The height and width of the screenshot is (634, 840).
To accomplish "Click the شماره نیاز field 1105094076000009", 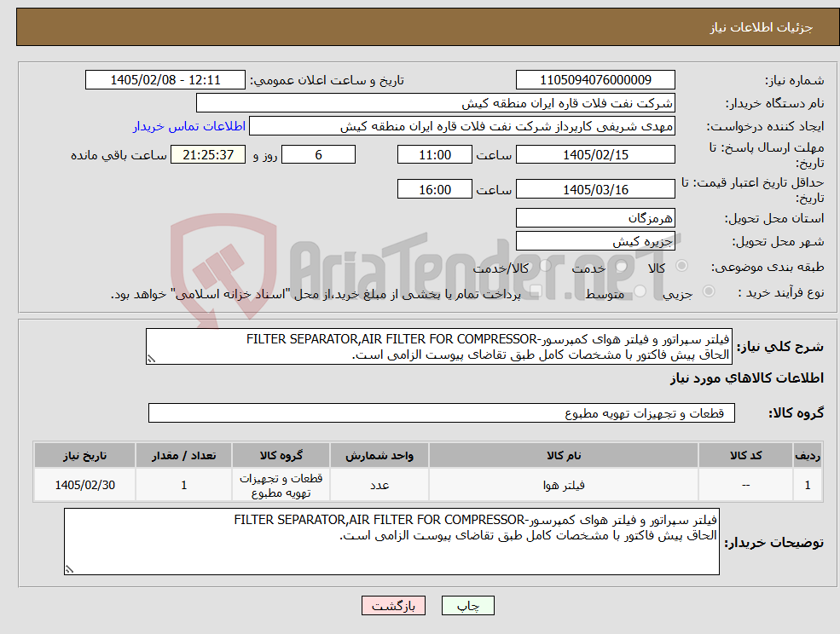I will click(x=595, y=80).
